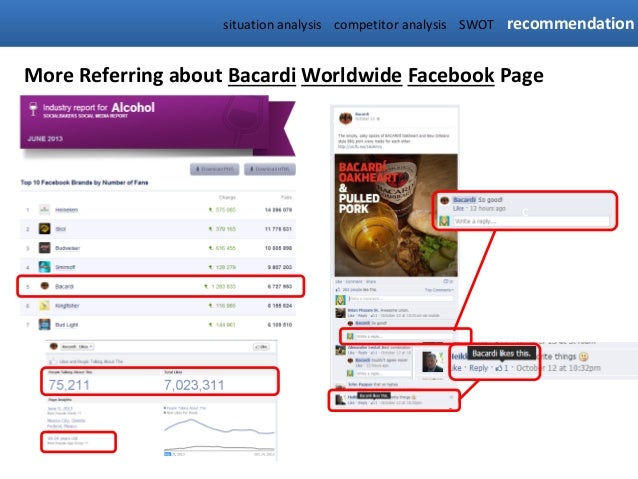
Task: Click Reply in enlarged Heiko comment
Action: point(478,368)
